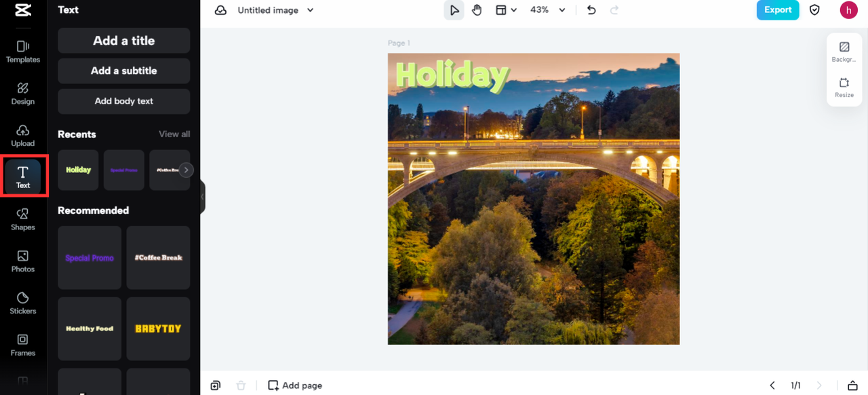Click Add a subtitle button
The width and height of the screenshot is (868, 395).
(x=123, y=71)
